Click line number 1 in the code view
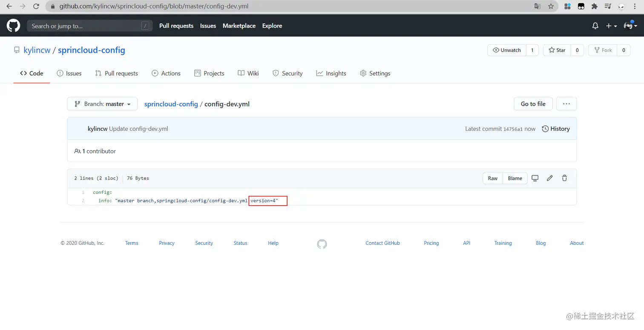This screenshot has width=644, height=330. click(x=83, y=192)
